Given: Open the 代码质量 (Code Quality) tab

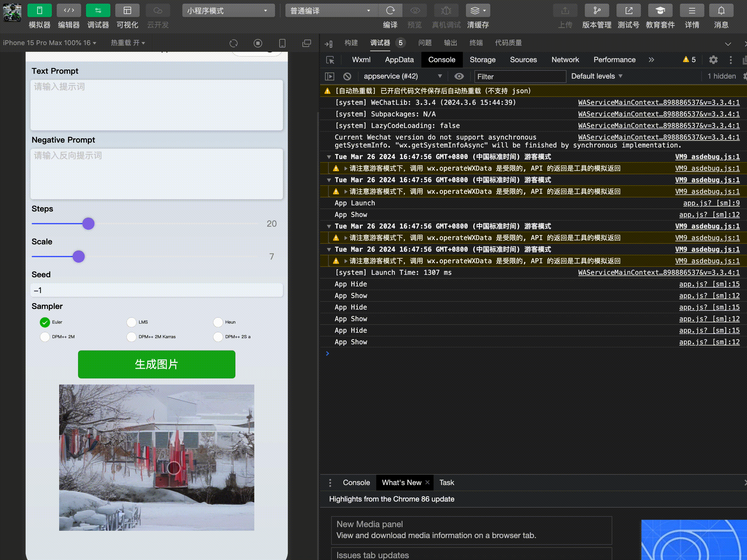Looking at the screenshot, I should [x=508, y=43].
